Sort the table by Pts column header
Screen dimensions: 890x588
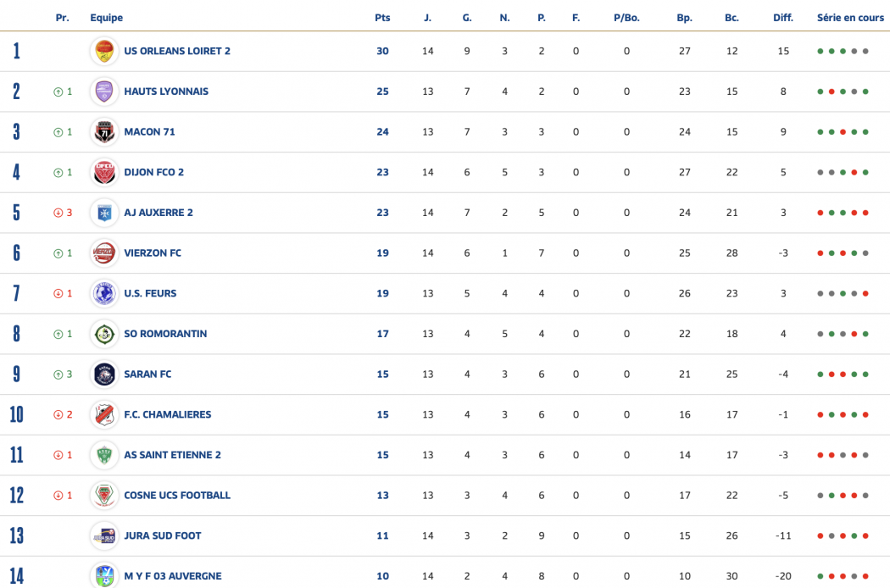coord(382,18)
